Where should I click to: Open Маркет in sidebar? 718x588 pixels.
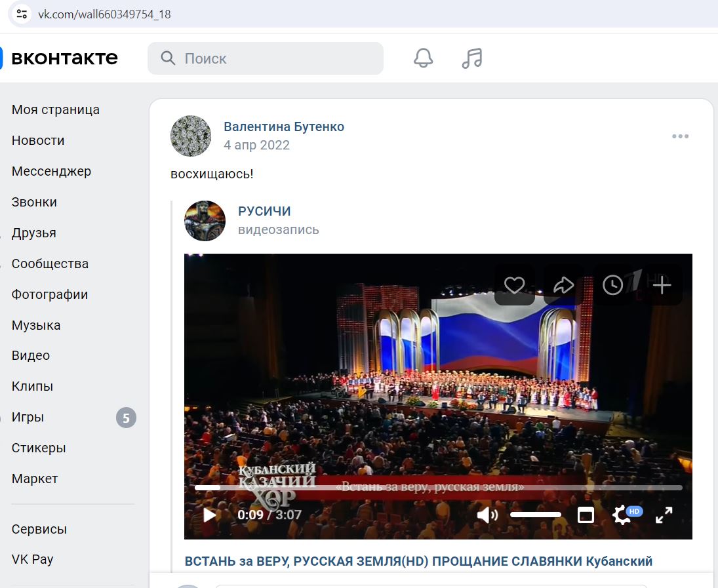click(35, 479)
